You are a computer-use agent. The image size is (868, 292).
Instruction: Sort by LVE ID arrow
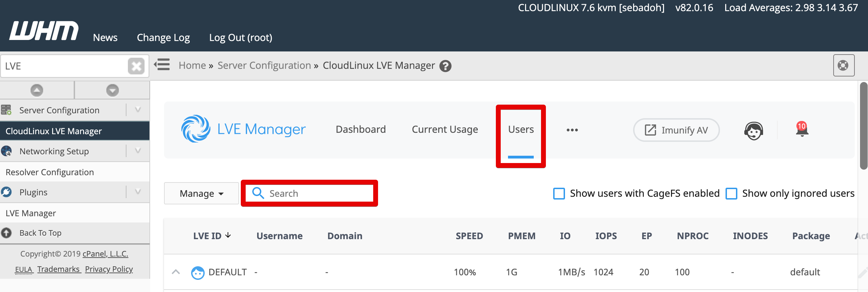[x=228, y=235]
